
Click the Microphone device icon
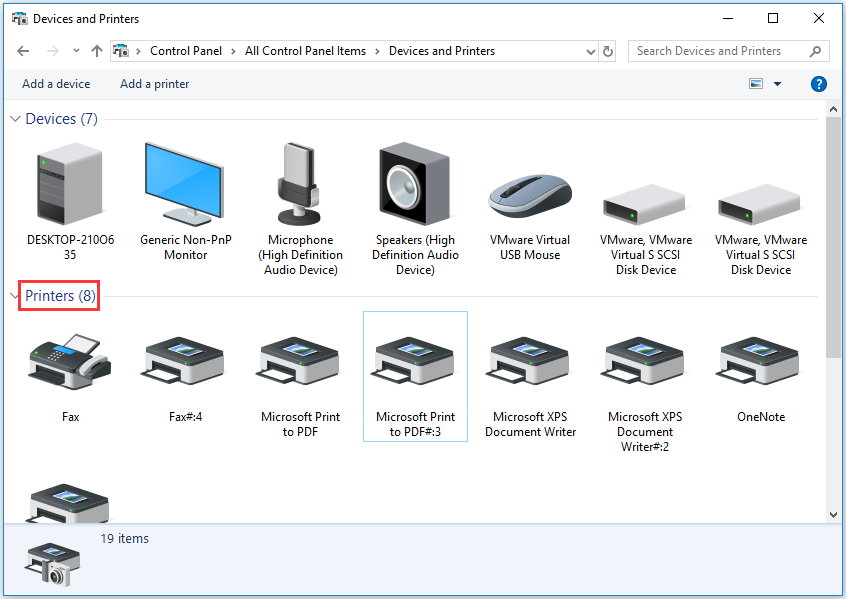tap(299, 184)
